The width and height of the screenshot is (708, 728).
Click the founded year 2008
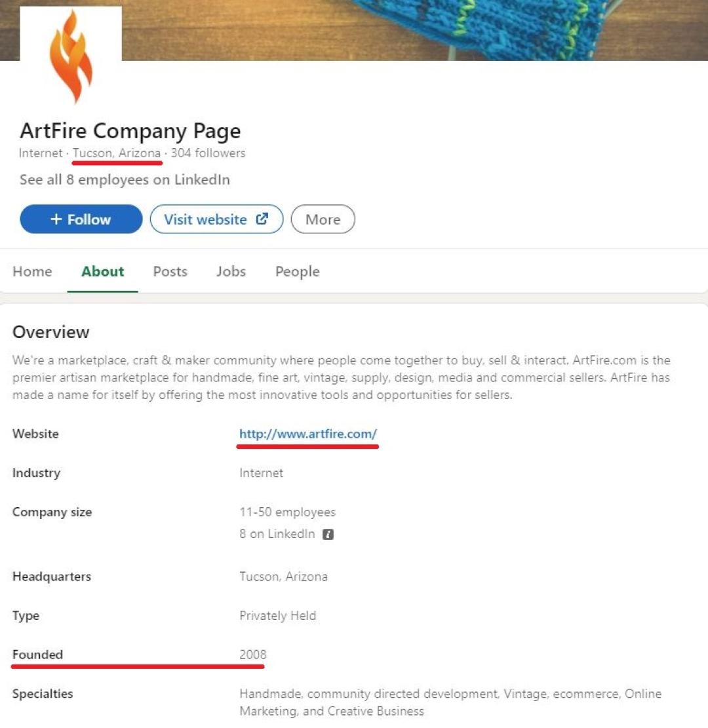click(253, 655)
